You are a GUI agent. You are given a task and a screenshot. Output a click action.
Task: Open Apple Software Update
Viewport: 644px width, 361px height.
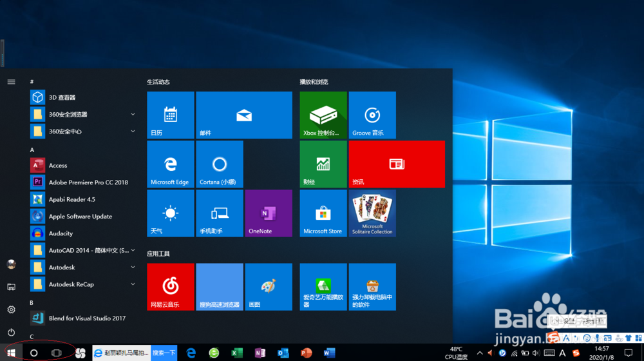[x=83, y=216]
